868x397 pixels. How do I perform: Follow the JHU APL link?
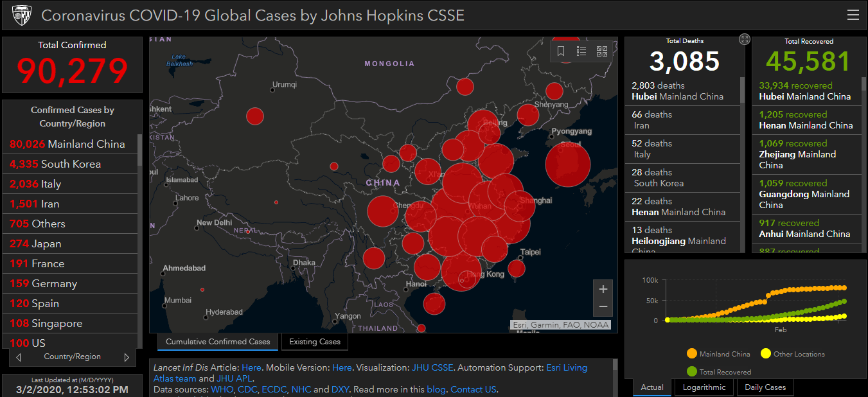(x=235, y=379)
